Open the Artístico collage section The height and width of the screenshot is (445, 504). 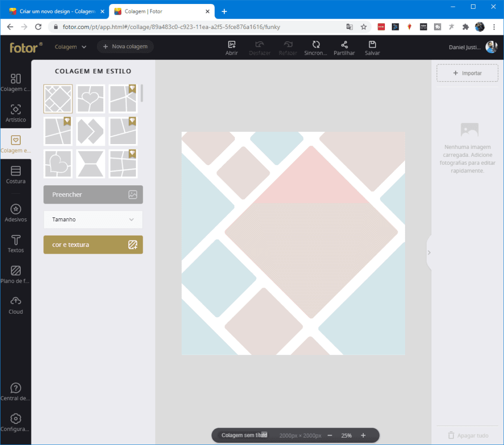coord(16,113)
